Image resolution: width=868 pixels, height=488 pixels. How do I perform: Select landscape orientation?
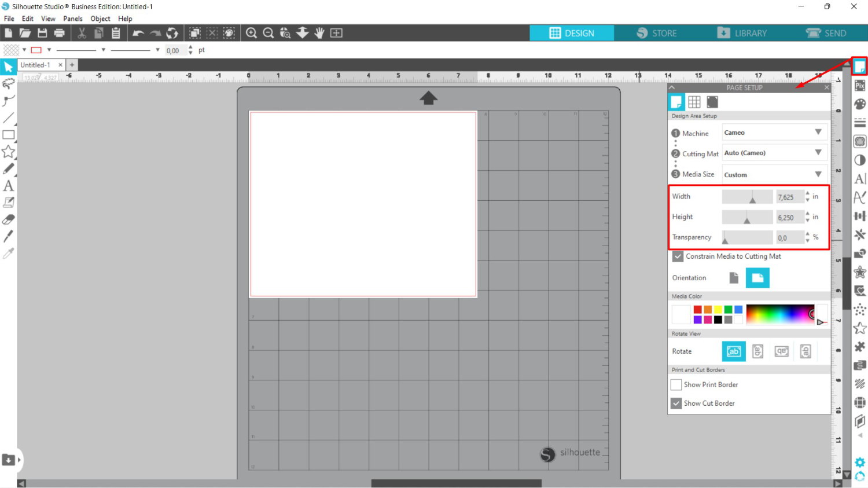click(757, 278)
